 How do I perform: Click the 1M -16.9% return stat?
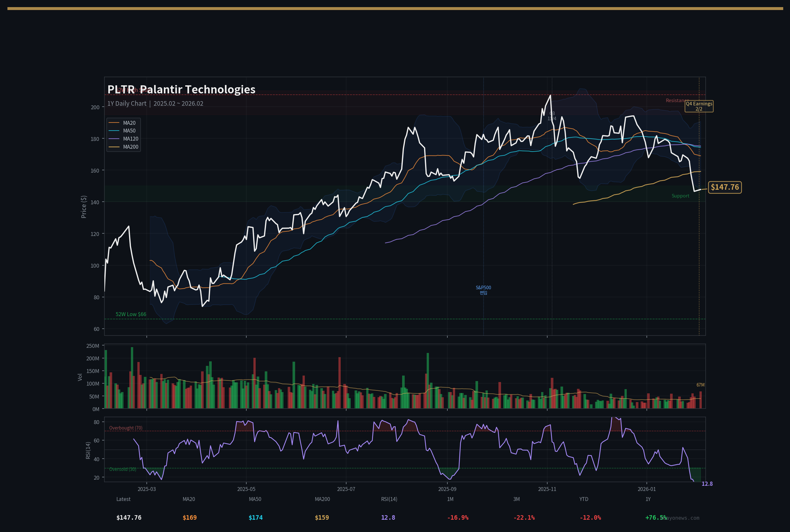coord(457,518)
